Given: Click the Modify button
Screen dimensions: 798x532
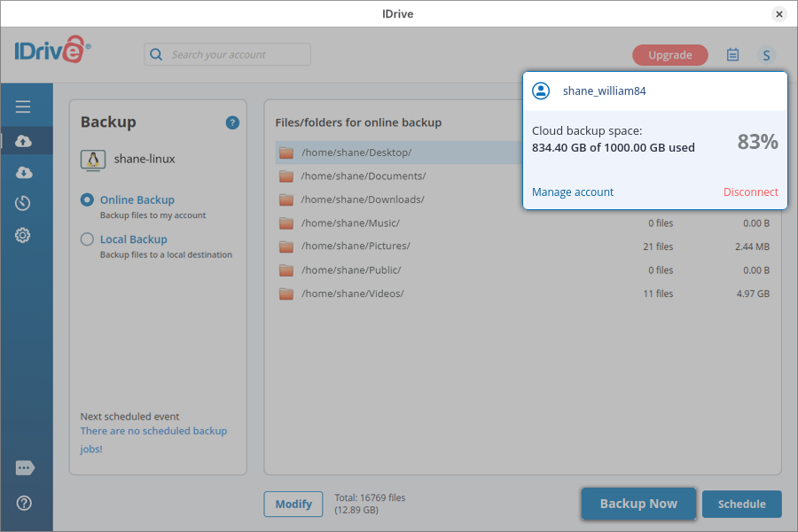Looking at the screenshot, I should click(x=293, y=504).
